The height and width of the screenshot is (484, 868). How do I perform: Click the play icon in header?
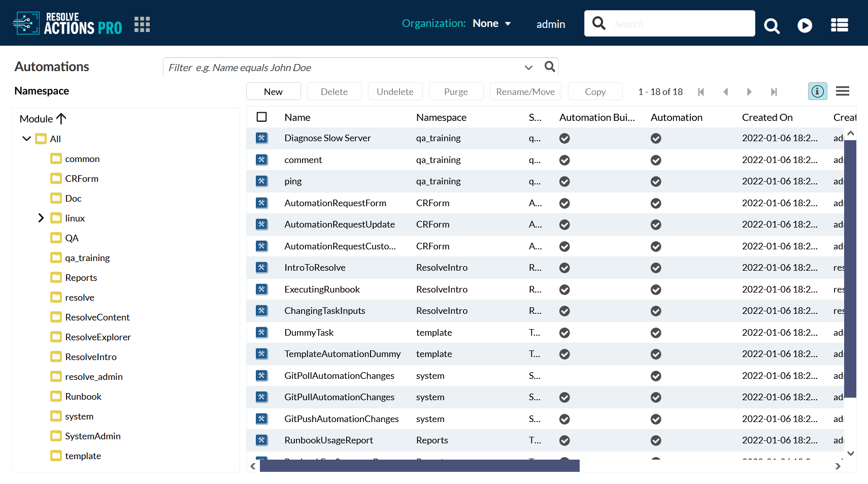[805, 25]
